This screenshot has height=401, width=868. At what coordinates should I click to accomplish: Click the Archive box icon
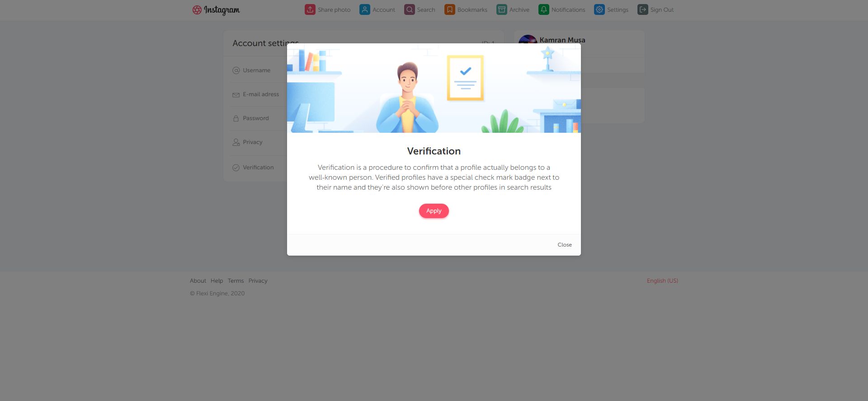(x=502, y=9)
